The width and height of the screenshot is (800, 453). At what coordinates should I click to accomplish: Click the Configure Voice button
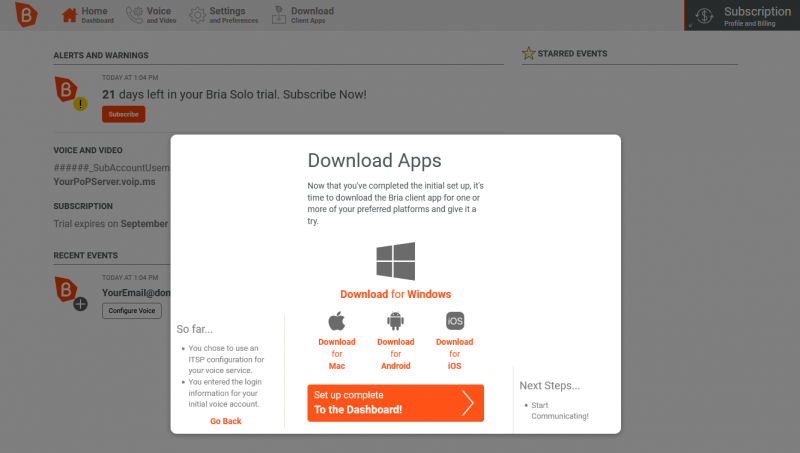(x=132, y=311)
